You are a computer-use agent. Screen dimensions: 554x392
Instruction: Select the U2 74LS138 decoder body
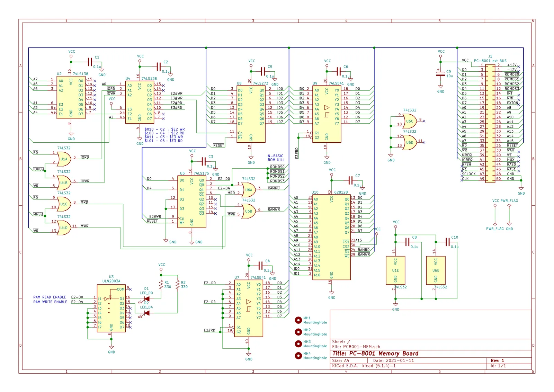pyautogui.click(x=71, y=98)
